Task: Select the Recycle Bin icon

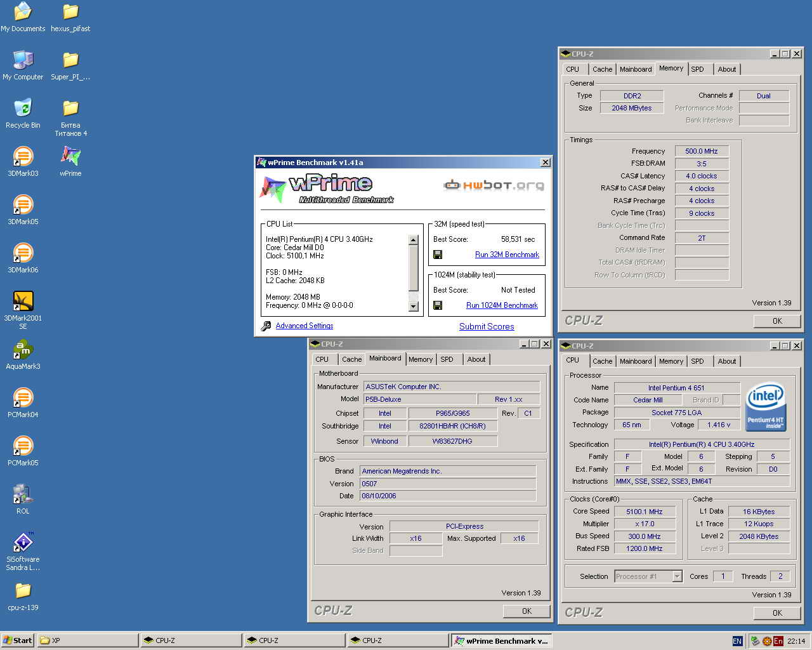Action: pos(23,114)
